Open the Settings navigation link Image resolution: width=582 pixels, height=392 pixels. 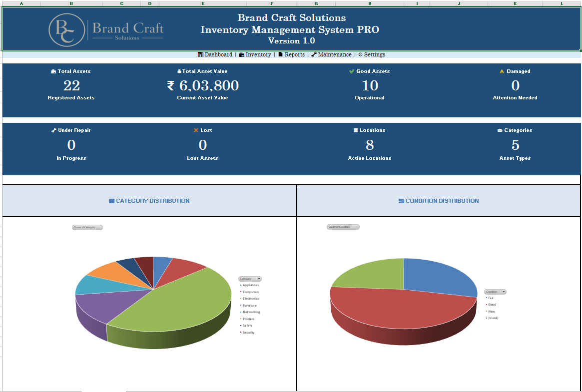tap(374, 54)
